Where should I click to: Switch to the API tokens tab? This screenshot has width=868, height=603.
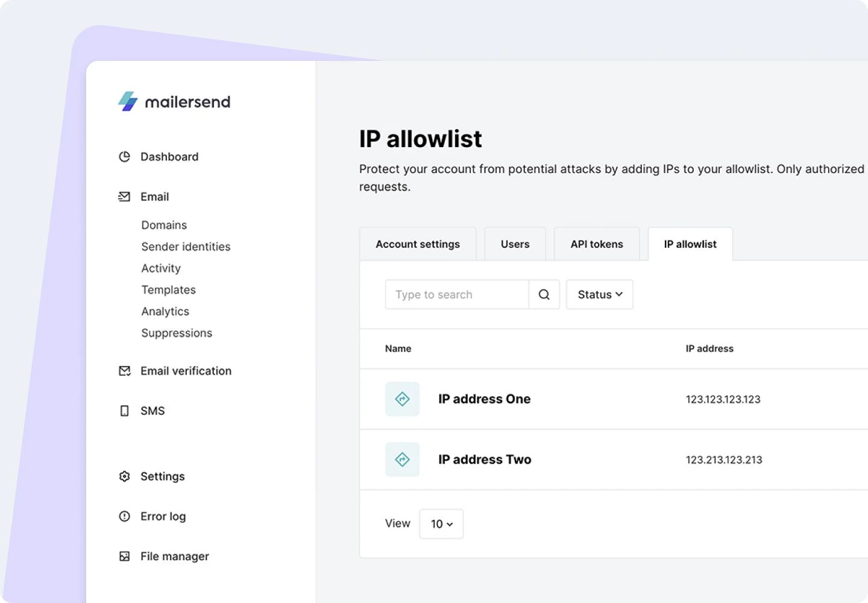[597, 244]
